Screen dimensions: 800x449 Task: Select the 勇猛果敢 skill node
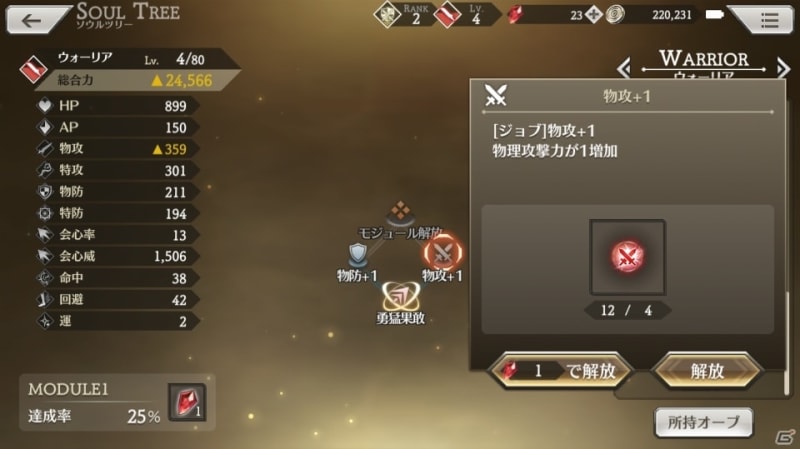click(x=401, y=296)
